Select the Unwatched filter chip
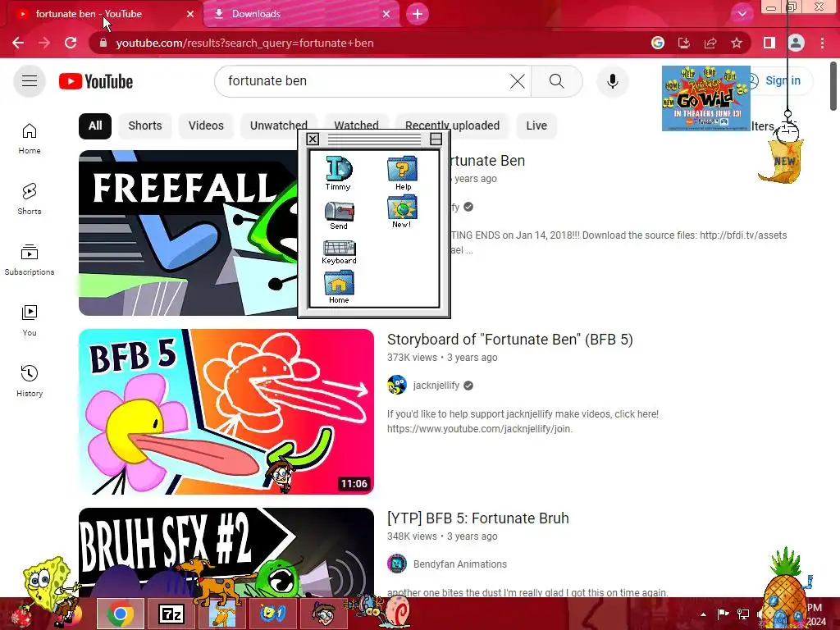 click(279, 124)
